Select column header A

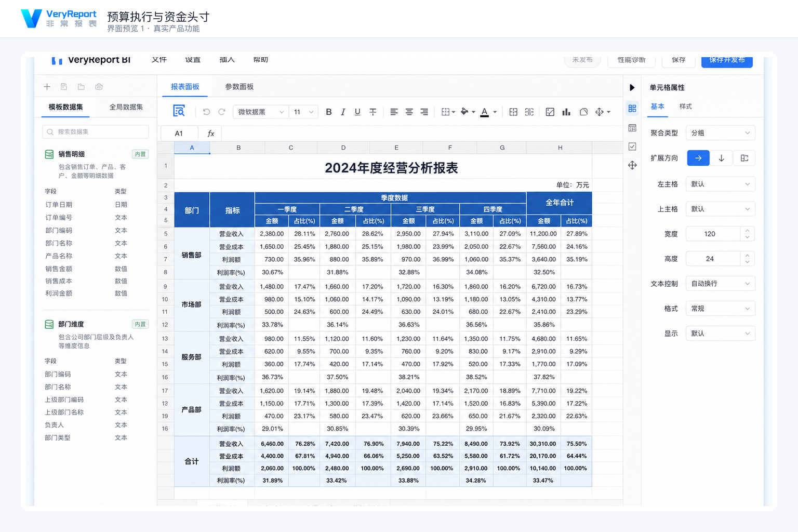(192, 148)
